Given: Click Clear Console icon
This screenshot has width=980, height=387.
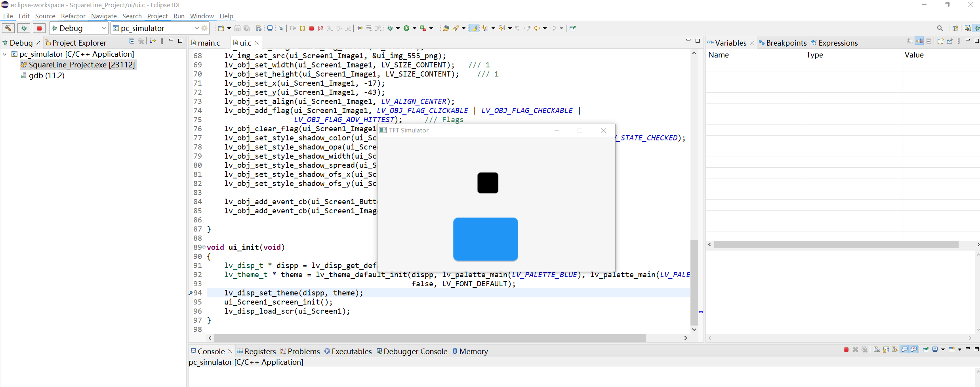Looking at the screenshot, I should click(877, 350).
